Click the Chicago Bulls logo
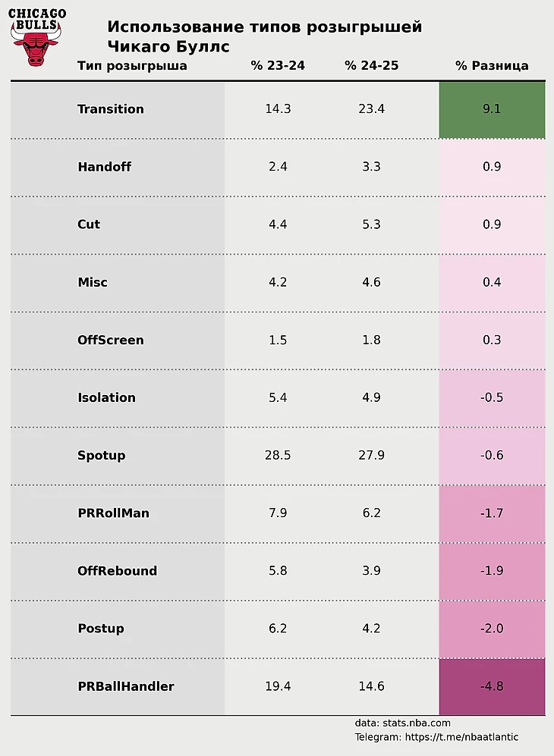This screenshot has width=554, height=756. [36, 36]
